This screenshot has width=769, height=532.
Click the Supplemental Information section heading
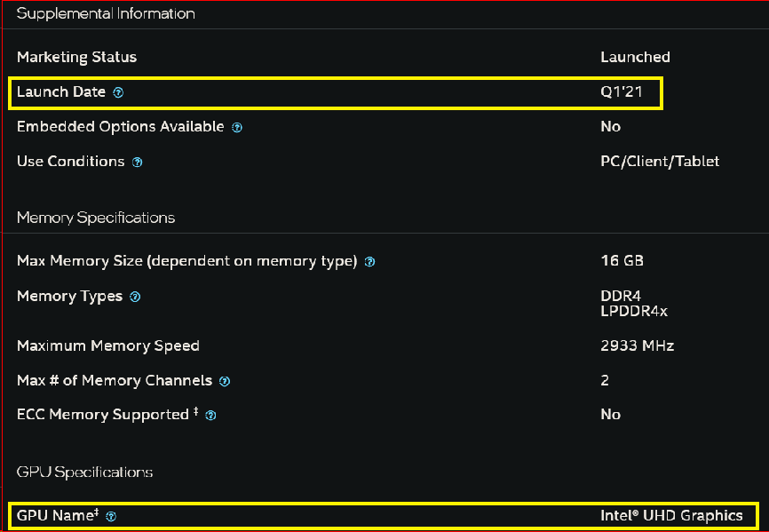click(x=106, y=13)
